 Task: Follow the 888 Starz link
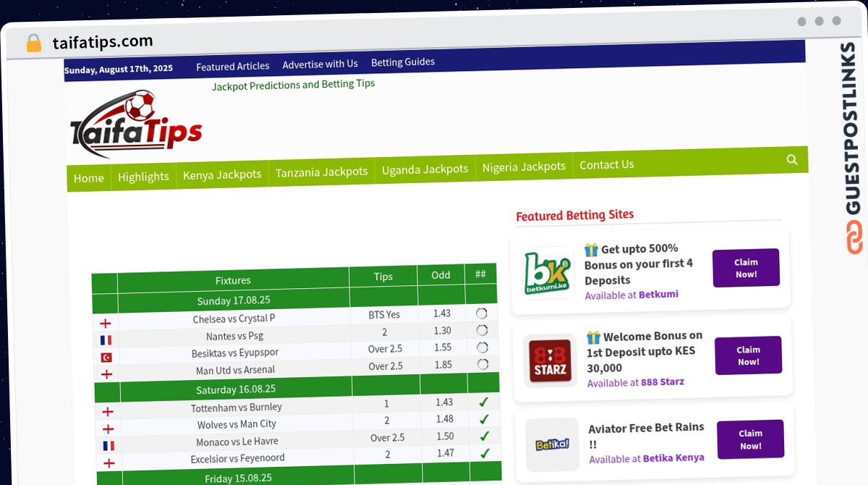[x=663, y=382]
